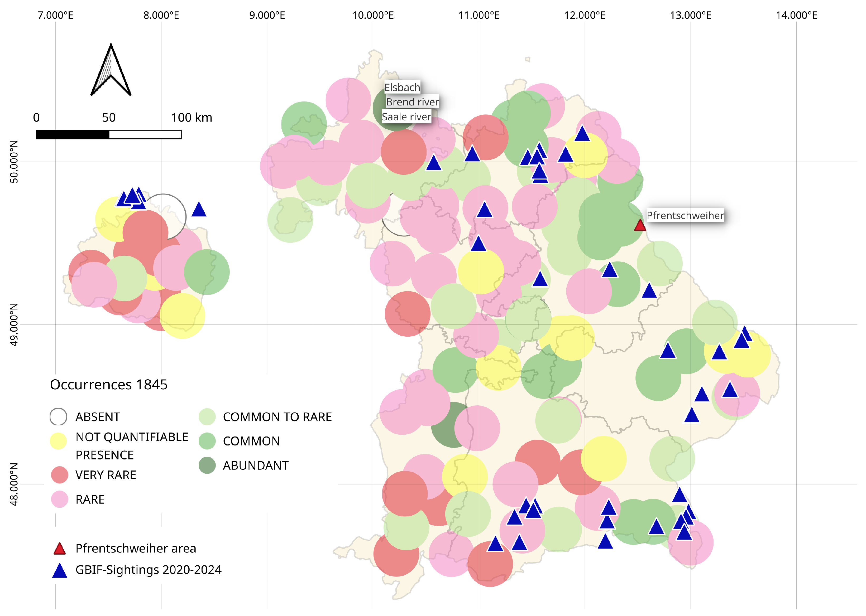Screen dimensions: 866x616
Task: Click the blue GBIF-Sightings legend triangle
Action: coord(60,570)
